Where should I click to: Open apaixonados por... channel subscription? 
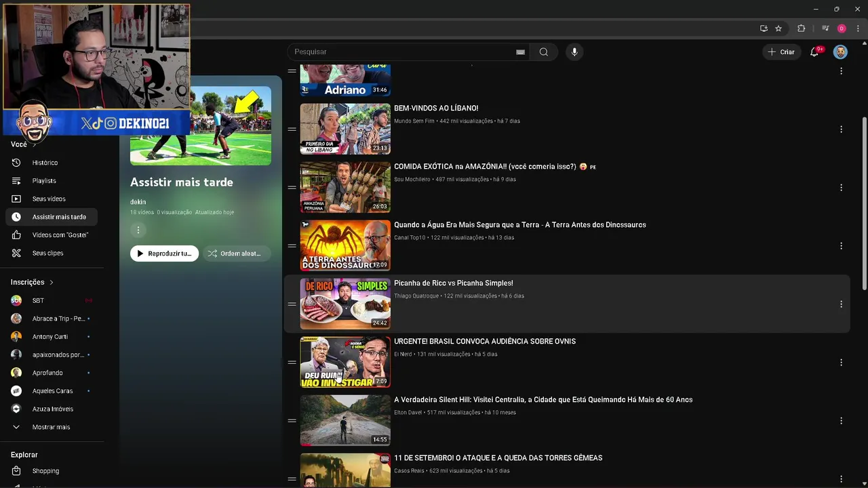[x=53, y=354]
